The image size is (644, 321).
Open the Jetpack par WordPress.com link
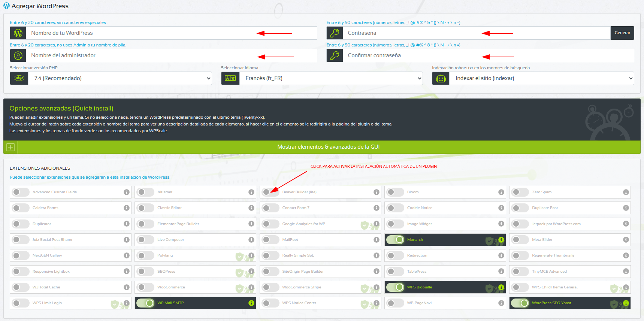coord(556,224)
